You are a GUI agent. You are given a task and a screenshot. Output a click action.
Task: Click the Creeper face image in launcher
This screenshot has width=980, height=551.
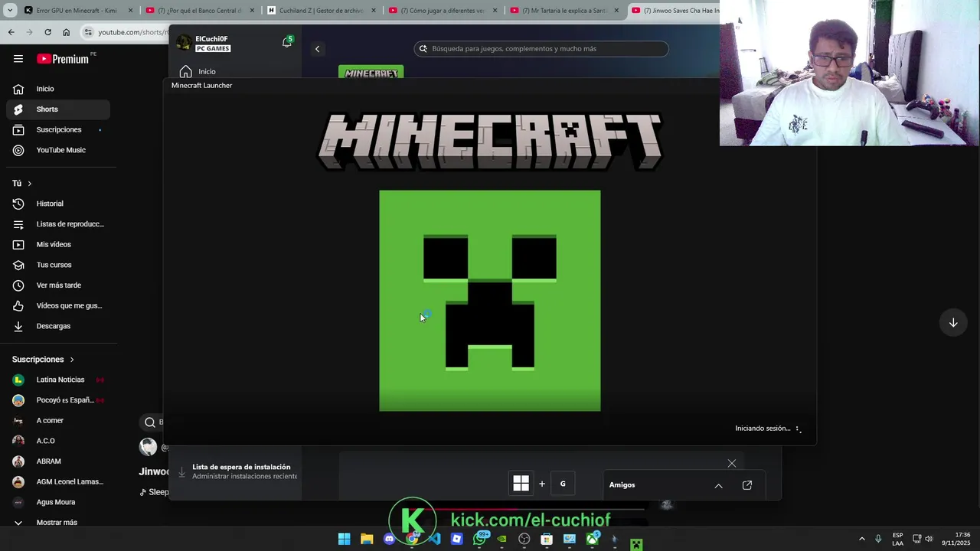490,301
